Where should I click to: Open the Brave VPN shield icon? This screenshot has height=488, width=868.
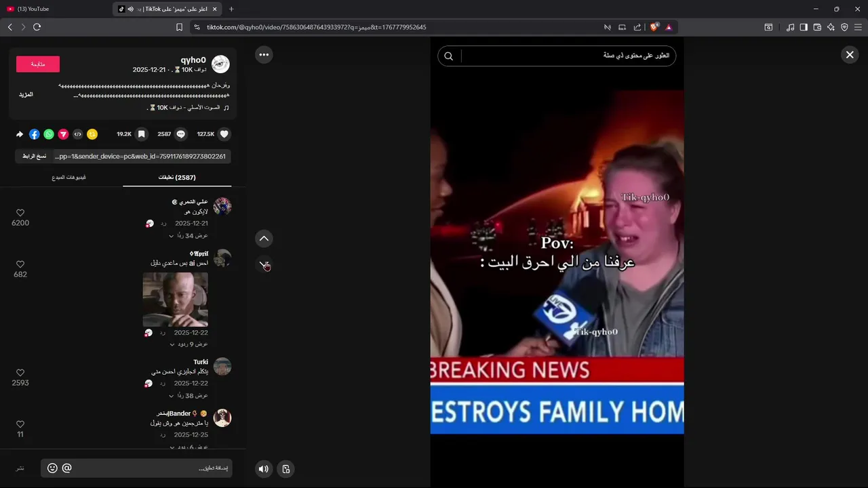[844, 27]
